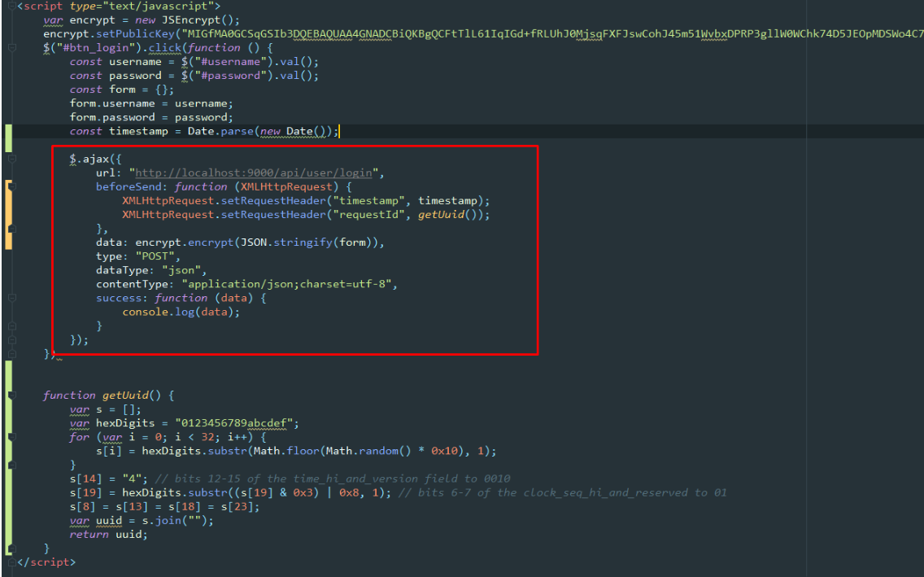Click the 'const form = {};' declaration
The width and height of the screenshot is (924, 577).
tap(122, 90)
